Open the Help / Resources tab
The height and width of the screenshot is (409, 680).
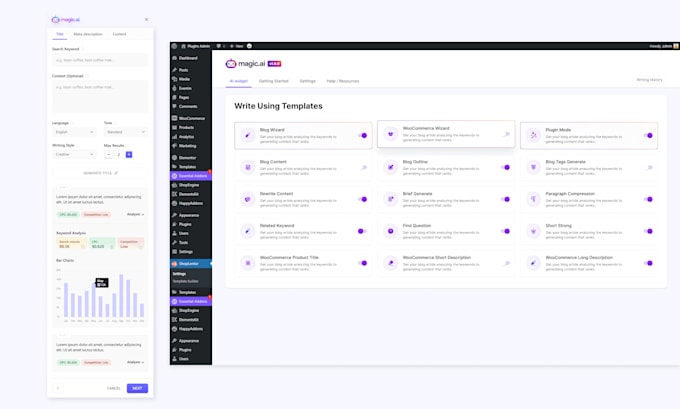[343, 81]
